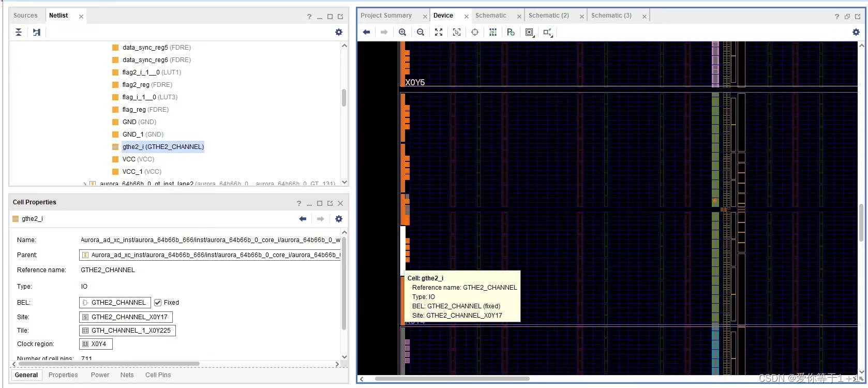The width and height of the screenshot is (868, 388).
Task: Click the GTHE2_CHANNEL BEL link
Action: pos(115,303)
